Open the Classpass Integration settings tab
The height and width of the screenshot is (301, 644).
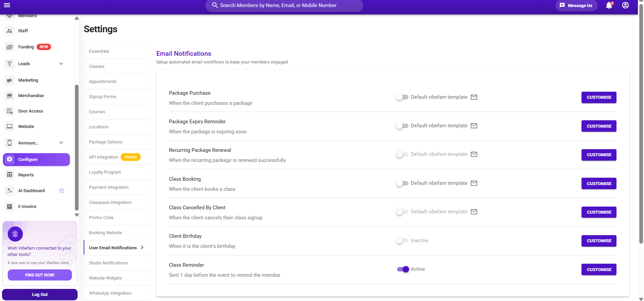(x=118, y=203)
